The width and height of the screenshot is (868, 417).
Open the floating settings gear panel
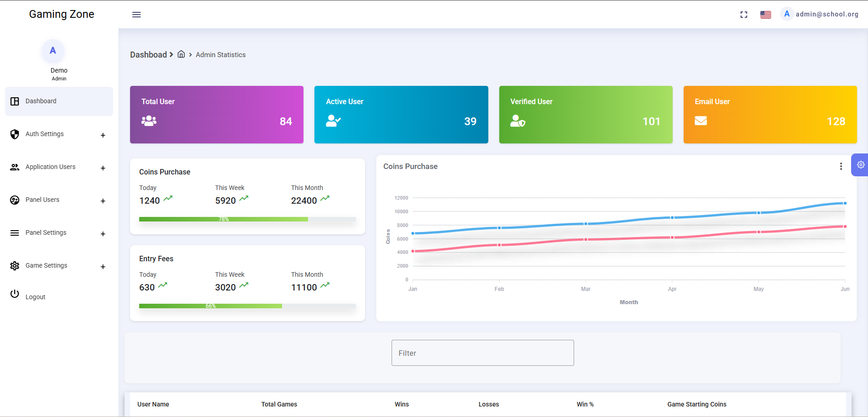(x=860, y=165)
